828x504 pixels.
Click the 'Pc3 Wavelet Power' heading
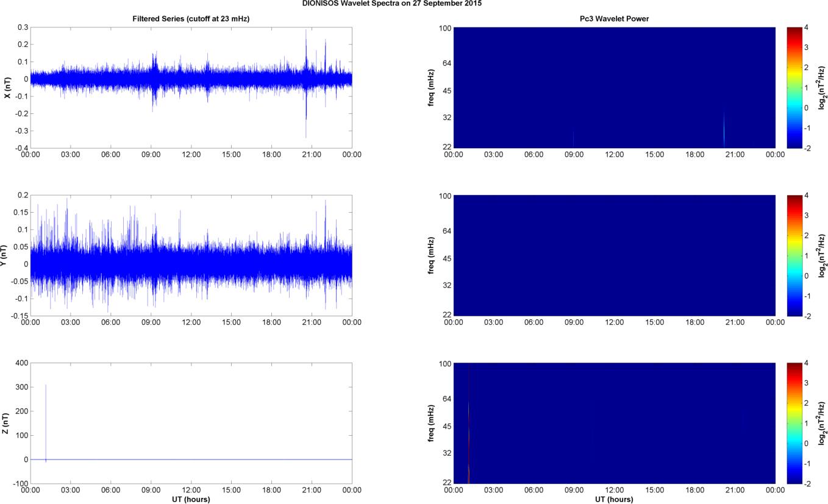tap(614, 19)
